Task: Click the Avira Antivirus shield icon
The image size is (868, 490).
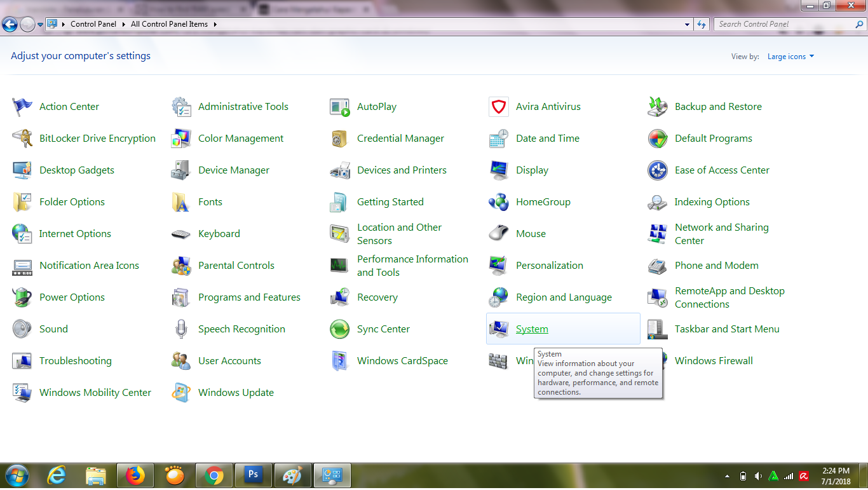Action: [x=499, y=107]
